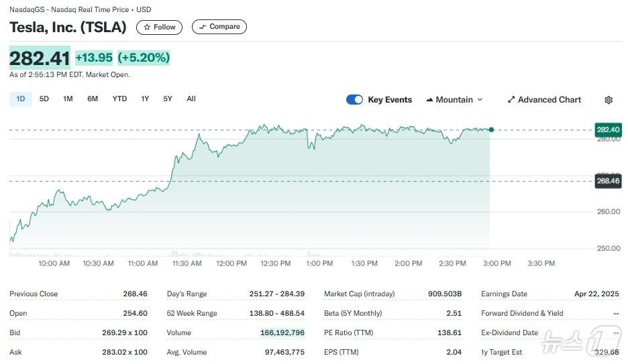
Task: Select the YTD range tab
Action: click(x=119, y=99)
